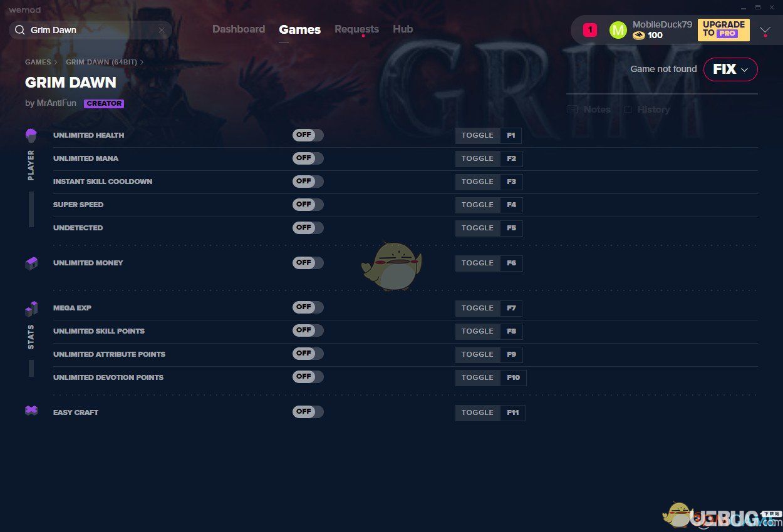Click the GRIM DAWN game title
The width and height of the screenshot is (783, 532).
pyautogui.click(x=71, y=83)
